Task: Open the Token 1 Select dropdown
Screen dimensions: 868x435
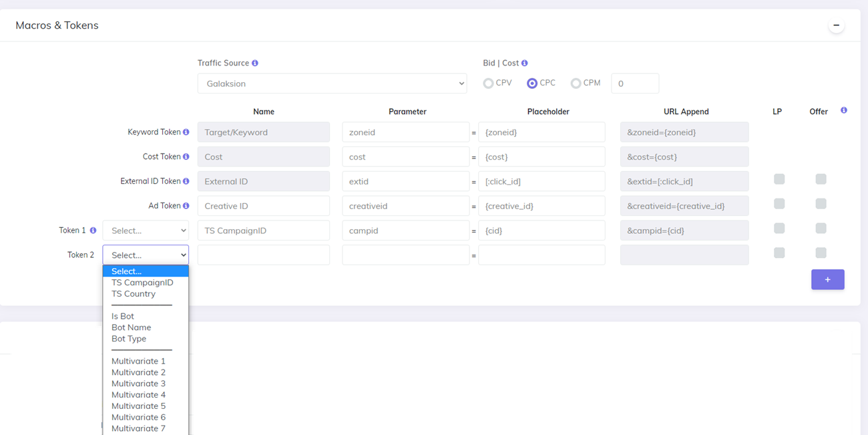Action: click(x=146, y=231)
